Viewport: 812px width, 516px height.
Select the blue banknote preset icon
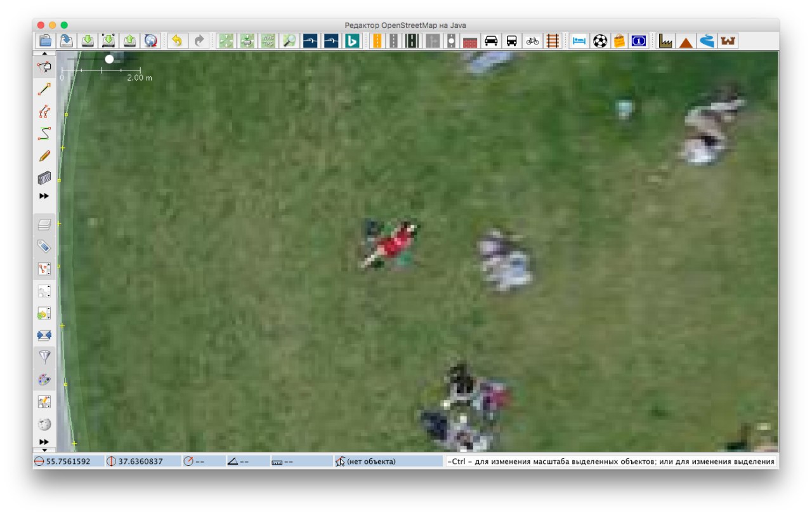pos(639,41)
